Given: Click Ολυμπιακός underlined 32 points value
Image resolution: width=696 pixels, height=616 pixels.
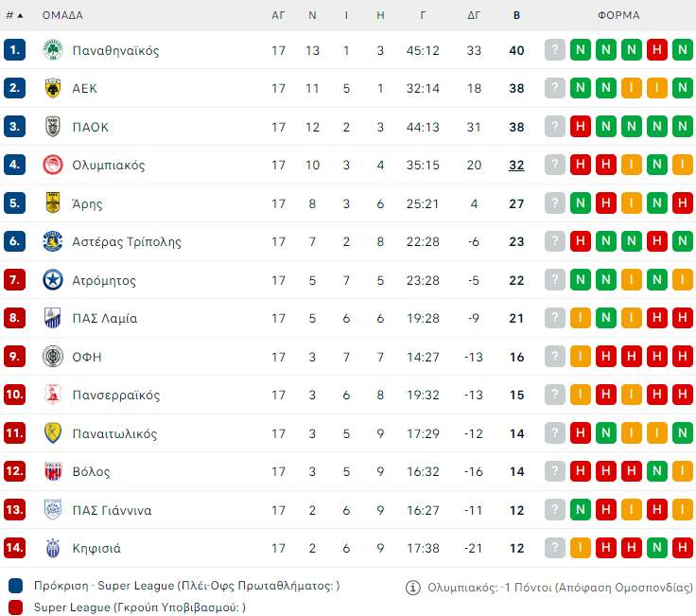Looking at the screenshot, I should [516, 165].
